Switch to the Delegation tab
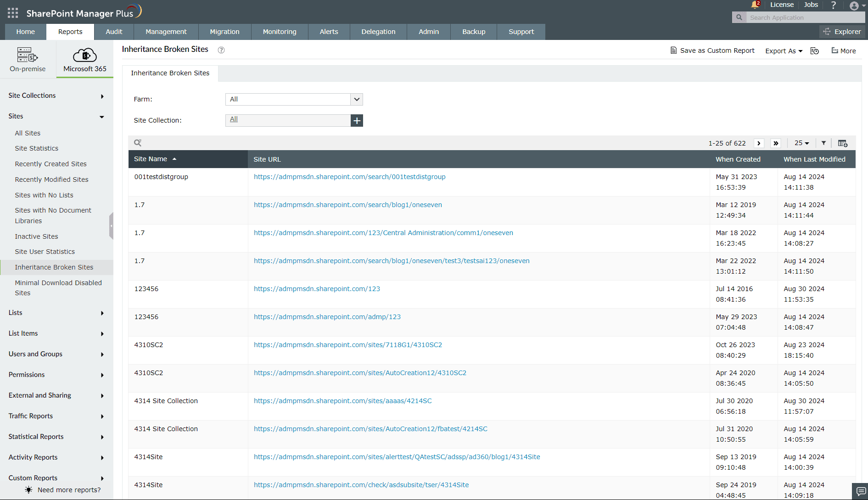The width and height of the screenshot is (868, 500). (x=378, y=32)
